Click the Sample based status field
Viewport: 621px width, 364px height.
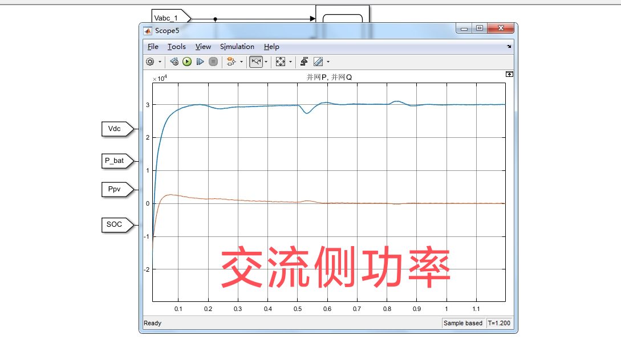(x=463, y=323)
